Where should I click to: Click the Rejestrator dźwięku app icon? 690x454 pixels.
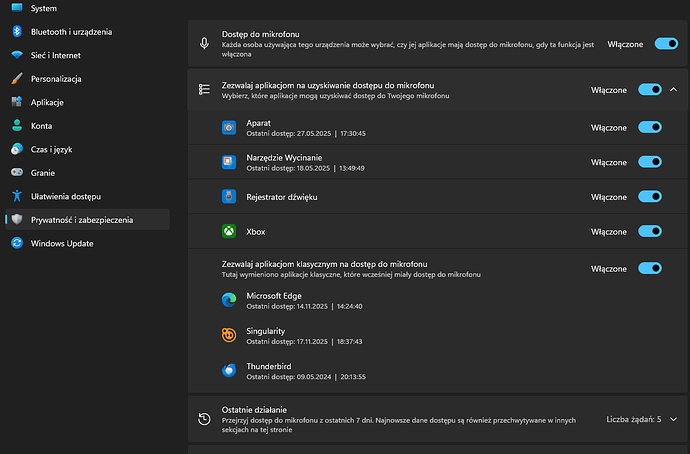click(228, 197)
